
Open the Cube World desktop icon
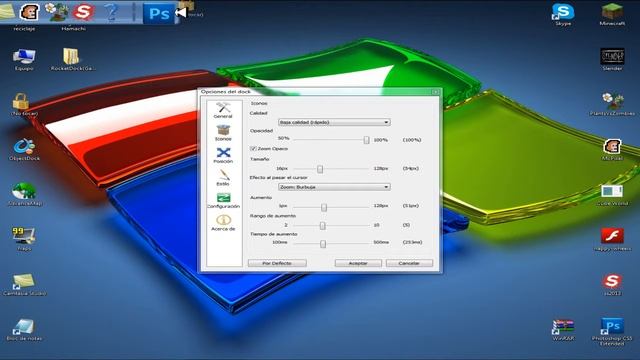point(612,195)
